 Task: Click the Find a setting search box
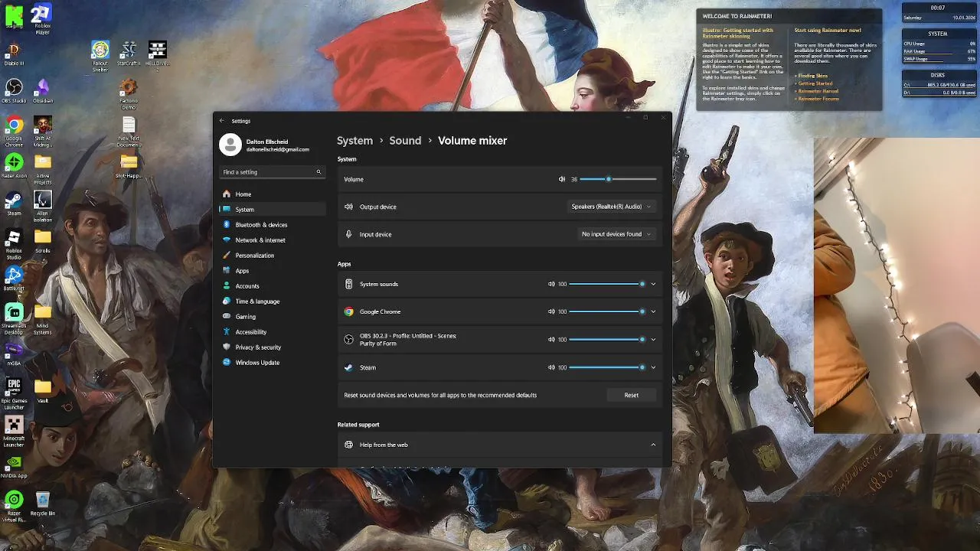(272, 171)
